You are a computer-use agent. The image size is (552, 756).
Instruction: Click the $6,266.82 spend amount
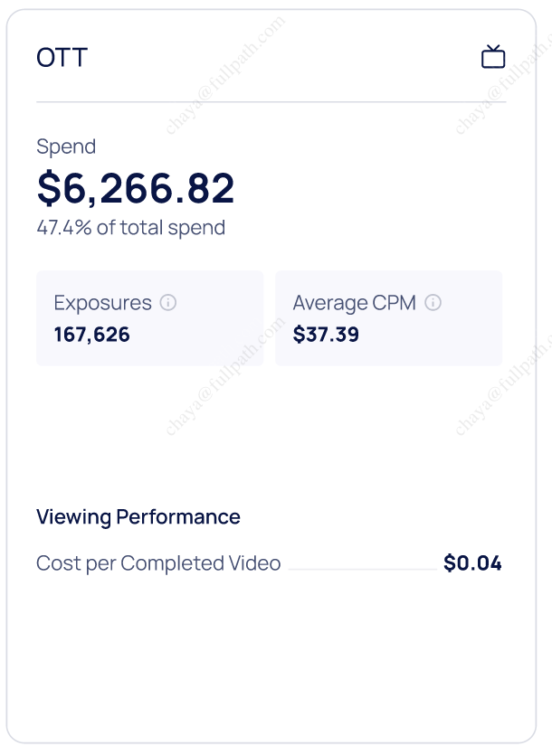click(x=136, y=188)
